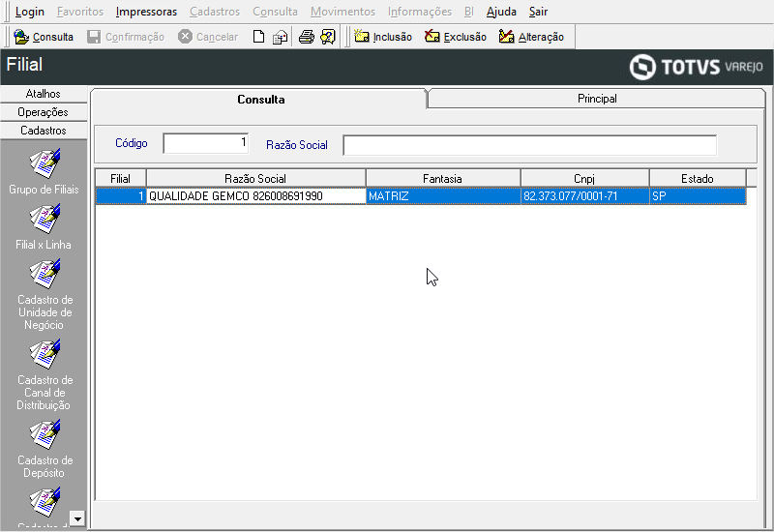Click the Exclusão toolbar button
Image resolution: width=774 pixels, height=532 pixels.
pos(456,37)
